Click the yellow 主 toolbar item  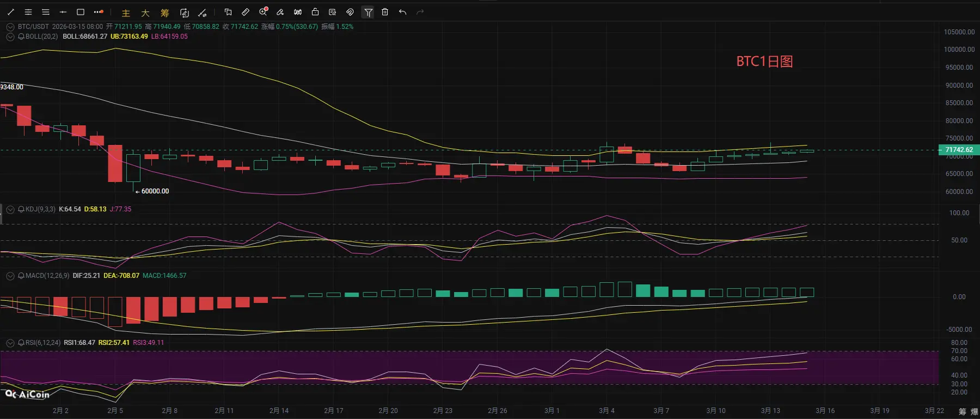tap(126, 13)
